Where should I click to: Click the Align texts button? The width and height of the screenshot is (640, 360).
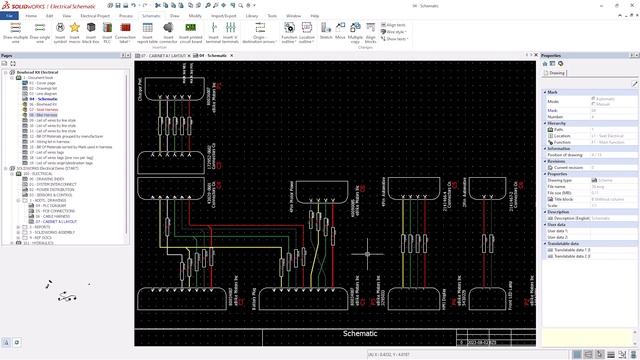coord(393,25)
